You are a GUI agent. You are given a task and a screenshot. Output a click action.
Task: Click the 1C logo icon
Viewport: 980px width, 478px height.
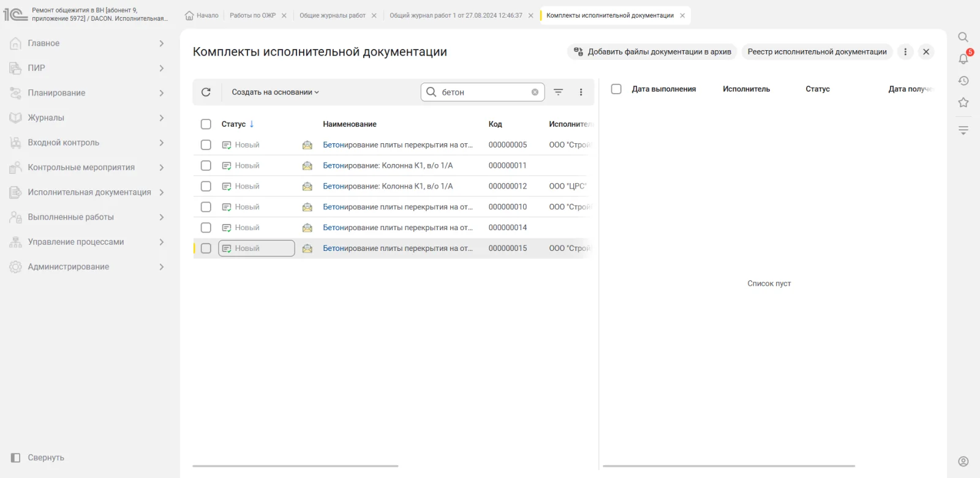[x=15, y=14]
